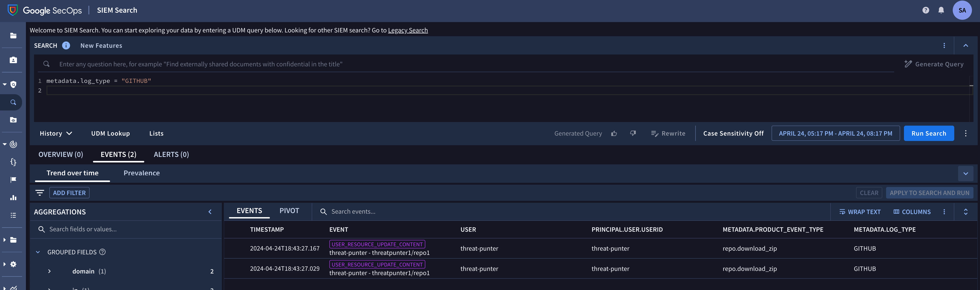
Task: Expand the shield sidebar group arrow
Action: pyautogui.click(x=5, y=84)
